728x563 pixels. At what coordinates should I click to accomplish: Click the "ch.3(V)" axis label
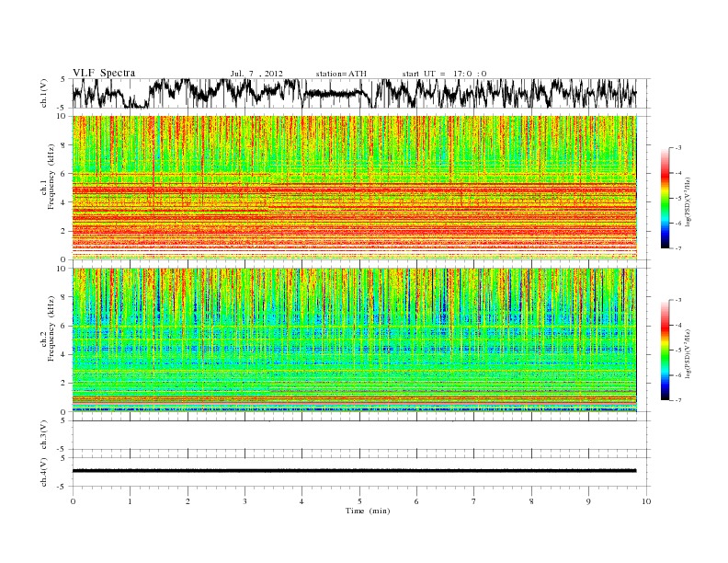pyautogui.click(x=44, y=435)
